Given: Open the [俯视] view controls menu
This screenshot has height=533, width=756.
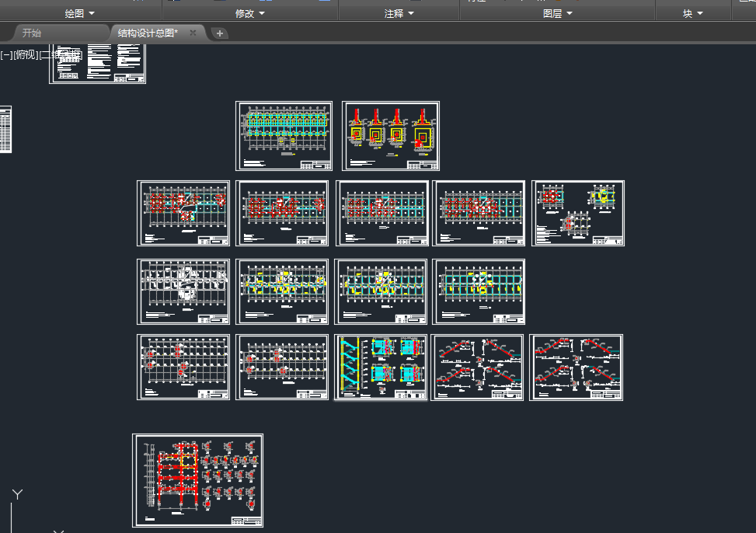Looking at the screenshot, I should pos(26,55).
